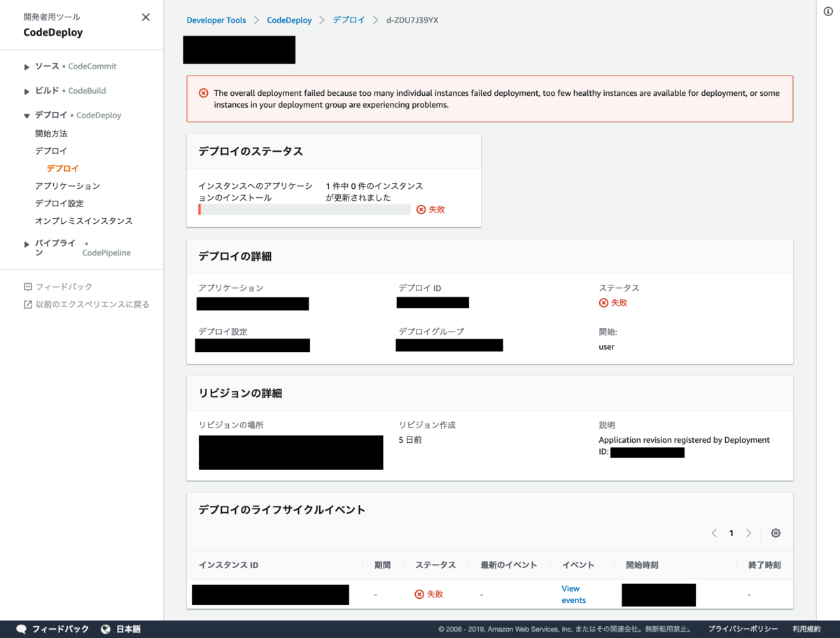Select the highlighted orange デプロイ sub-item
The width and height of the screenshot is (840, 638).
click(63, 169)
